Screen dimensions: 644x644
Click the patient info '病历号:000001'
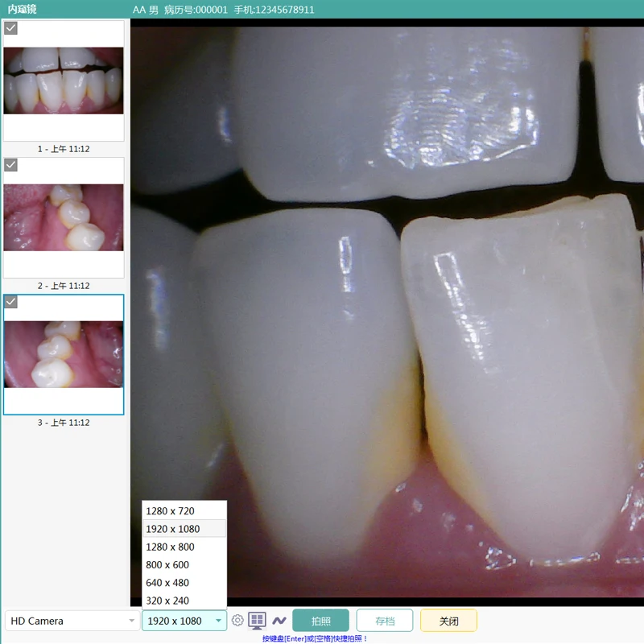tap(196, 10)
